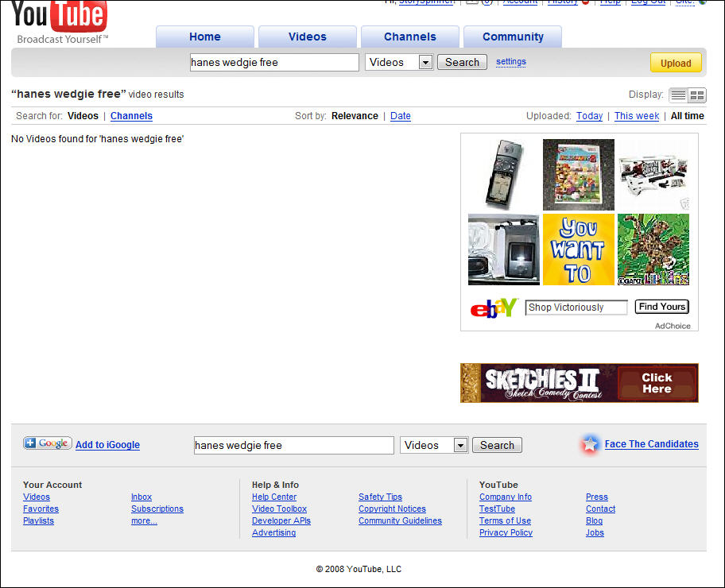Click the more... account link
The image size is (725, 588).
[x=144, y=521]
